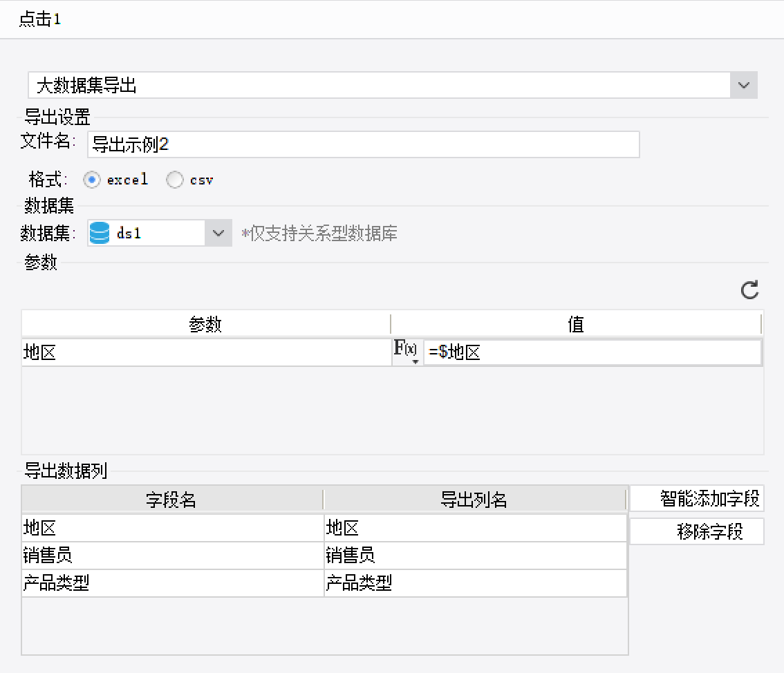Click the 产品类型 export column name cell

(476, 583)
